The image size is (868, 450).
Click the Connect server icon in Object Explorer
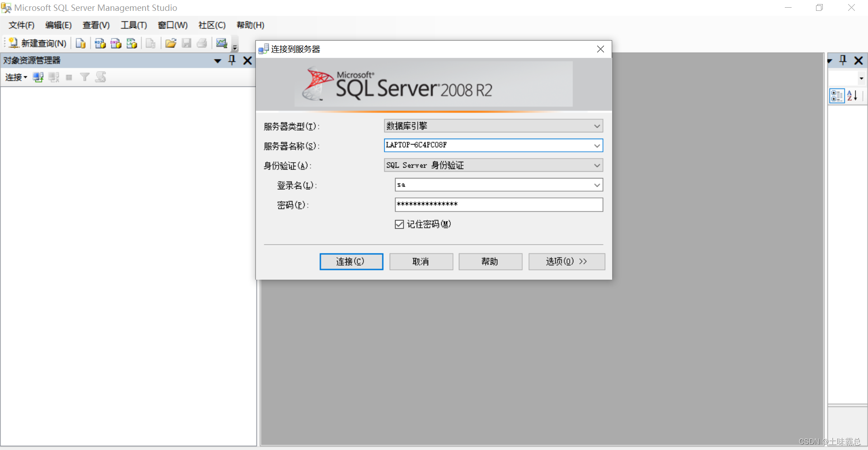pyautogui.click(x=38, y=77)
